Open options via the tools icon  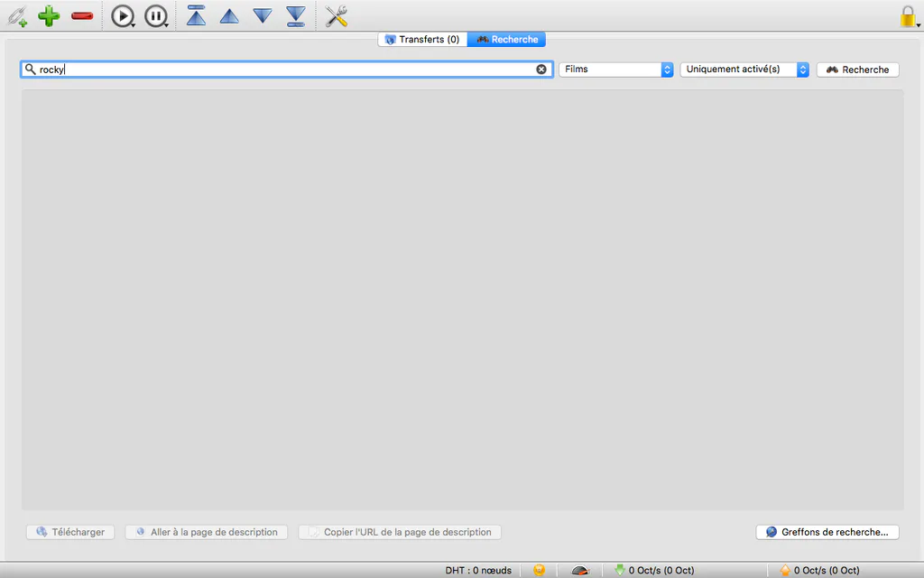[x=337, y=16]
